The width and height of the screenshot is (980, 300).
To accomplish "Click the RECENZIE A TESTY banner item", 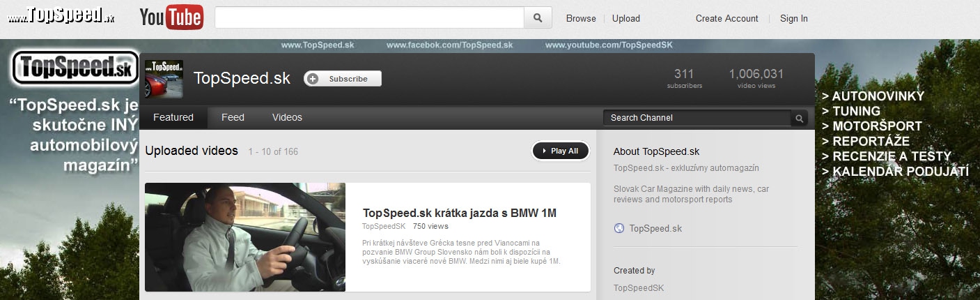I will (x=887, y=156).
